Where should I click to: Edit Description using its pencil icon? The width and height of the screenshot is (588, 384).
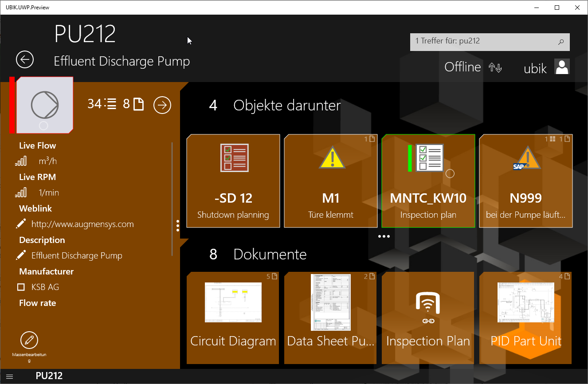coord(21,255)
